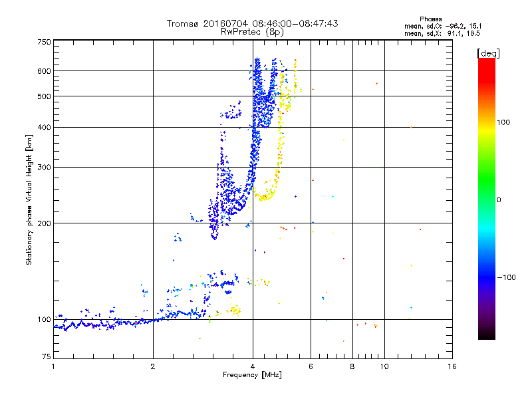Click the y-axis label '400'
Viewport: 532px width, 399px height.
44,127
